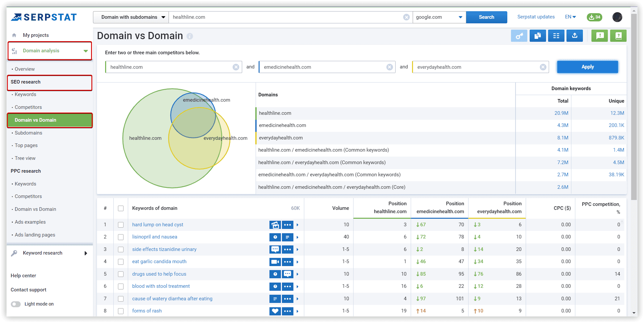Clear the emedicinehealth.com competitor field
Viewport: 644px width, 323px height.
(389, 67)
